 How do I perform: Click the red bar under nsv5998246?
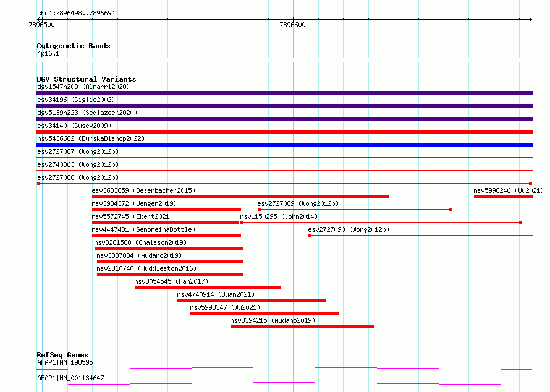pyautogui.click(x=504, y=197)
